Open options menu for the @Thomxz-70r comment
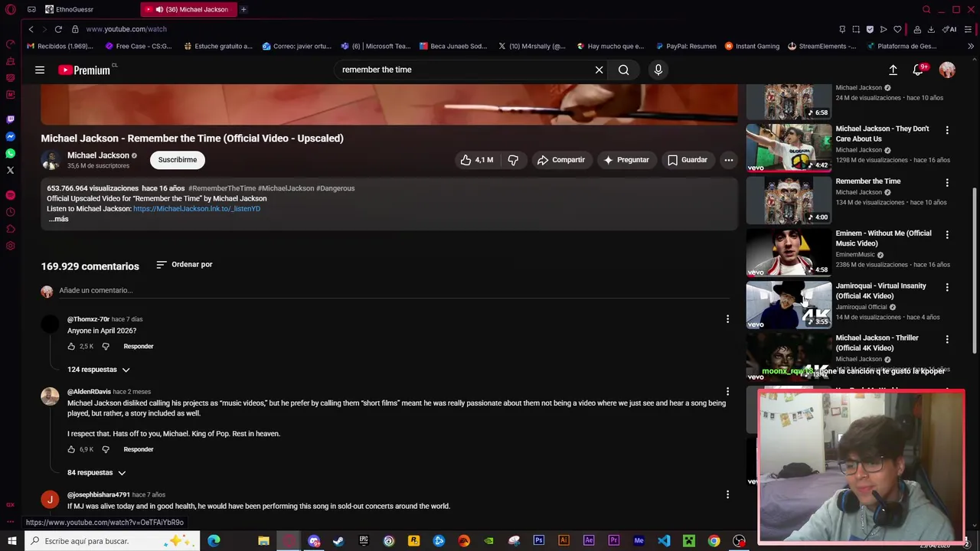980x551 pixels. point(727,319)
